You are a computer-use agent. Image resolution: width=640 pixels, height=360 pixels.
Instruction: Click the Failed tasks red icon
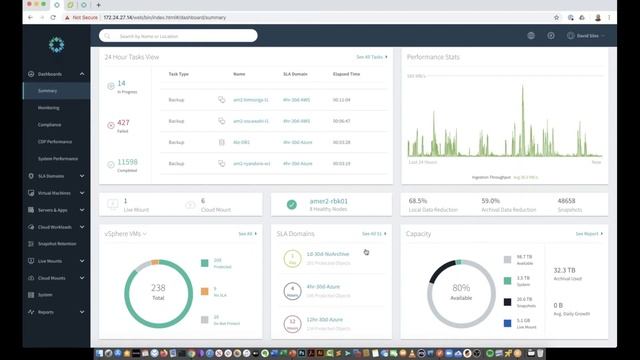[x=111, y=125]
